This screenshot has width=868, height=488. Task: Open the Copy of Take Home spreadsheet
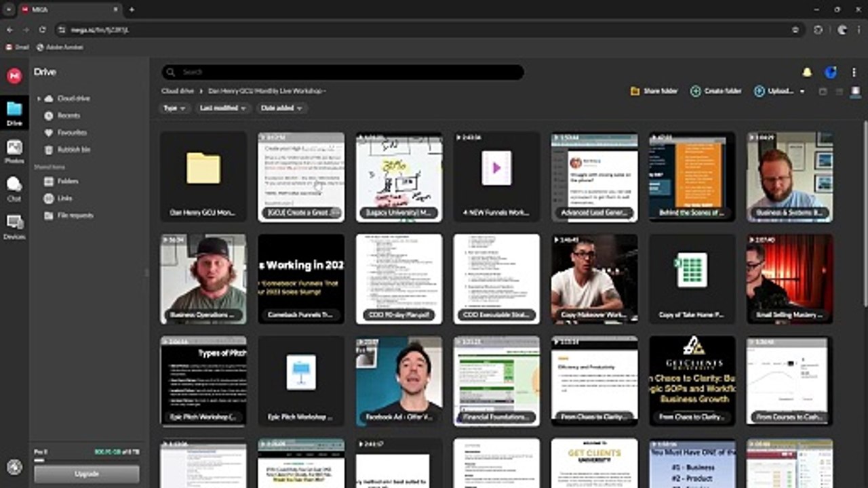(x=692, y=279)
